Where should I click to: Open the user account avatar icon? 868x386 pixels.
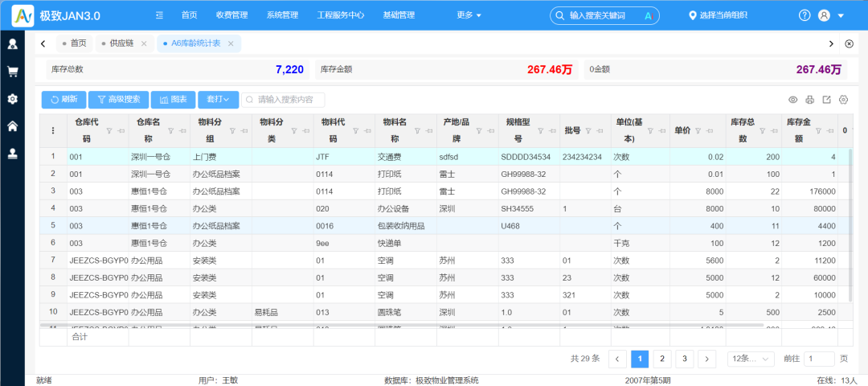[x=824, y=15]
